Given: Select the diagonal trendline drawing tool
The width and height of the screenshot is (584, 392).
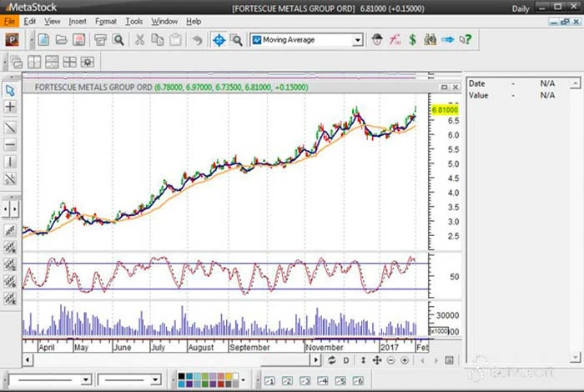Looking at the screenshot, I should pos(11,127).
